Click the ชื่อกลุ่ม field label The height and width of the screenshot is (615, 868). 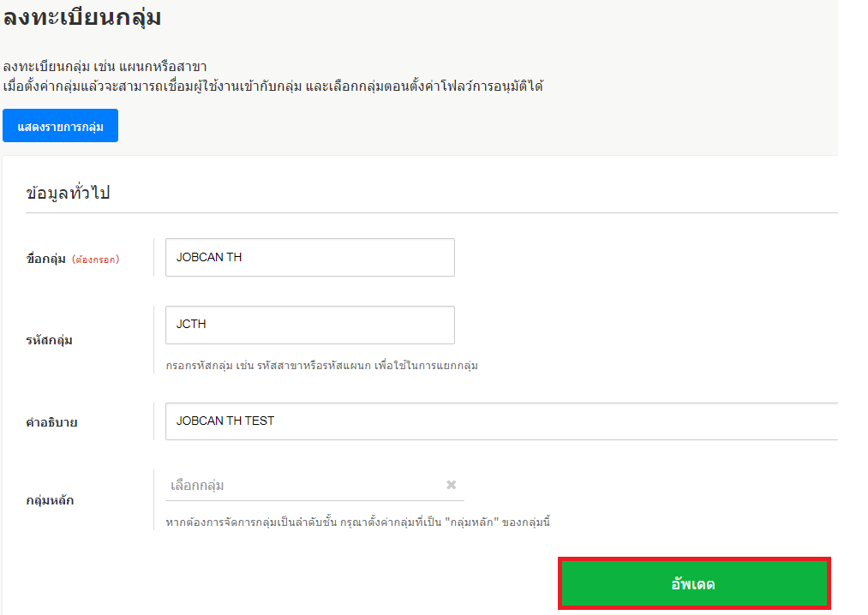tap(47, 258)
